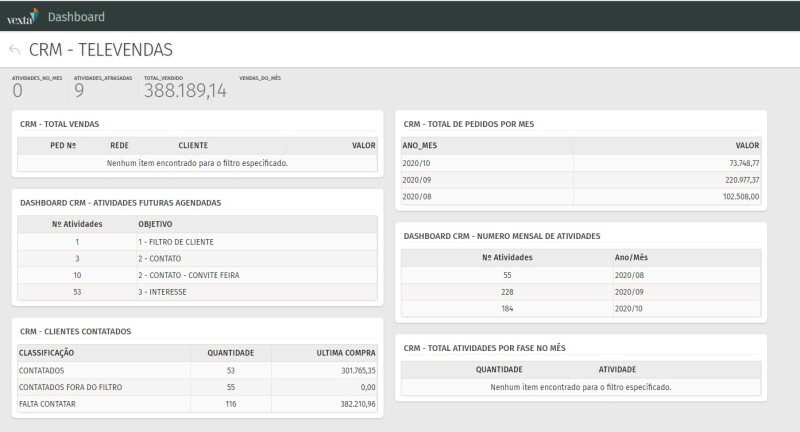Click the TOTAL_VENDIDO value 388.189,14
This screenshot has width=800, height=432.
pos(185,91)
